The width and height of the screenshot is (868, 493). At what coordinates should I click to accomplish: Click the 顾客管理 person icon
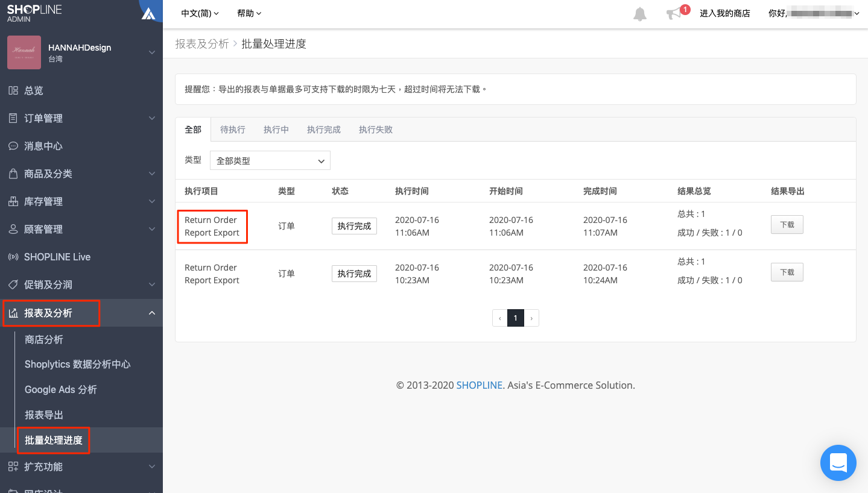click(x=13, y=229)
